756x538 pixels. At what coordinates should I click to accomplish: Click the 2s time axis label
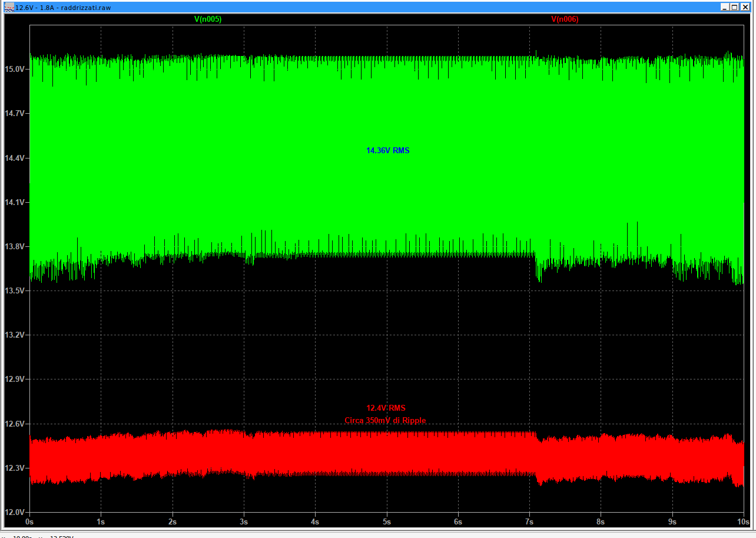(173, 522)
